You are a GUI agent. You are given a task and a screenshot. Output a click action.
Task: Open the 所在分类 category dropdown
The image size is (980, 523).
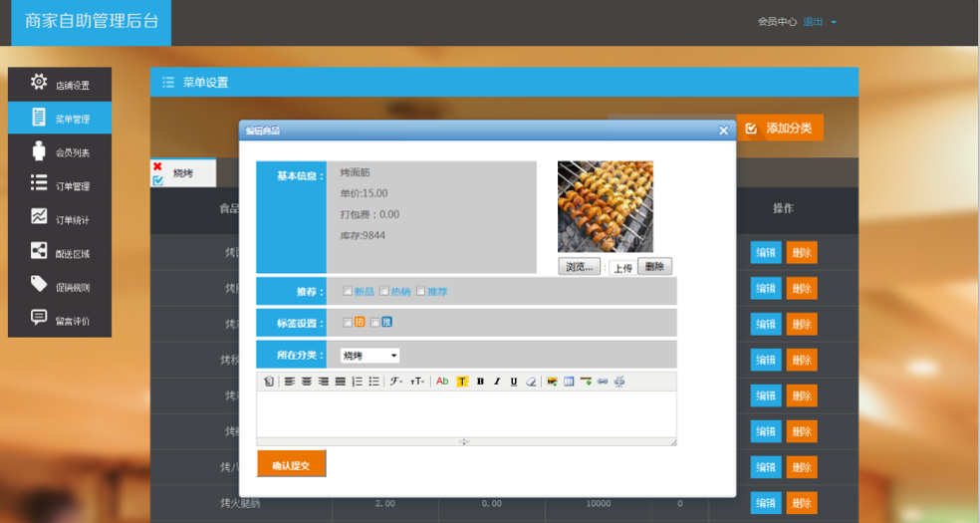(x=370, y=356)
